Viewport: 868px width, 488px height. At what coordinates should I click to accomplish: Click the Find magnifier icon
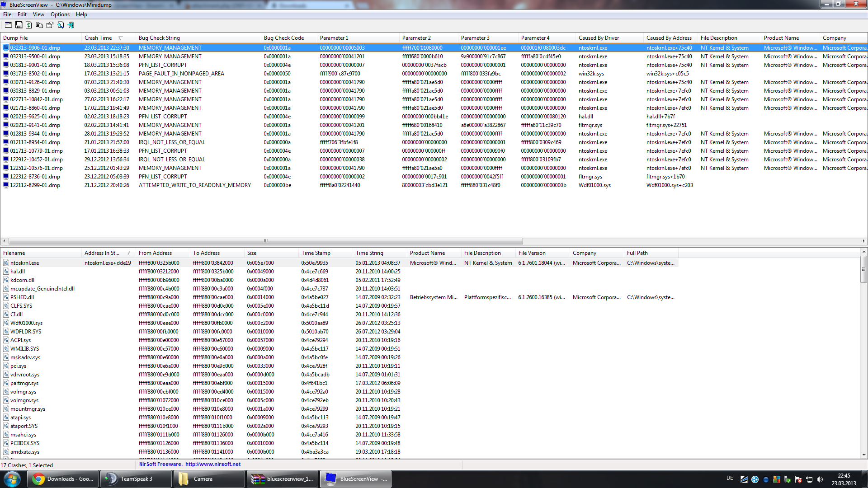(60, 25)
